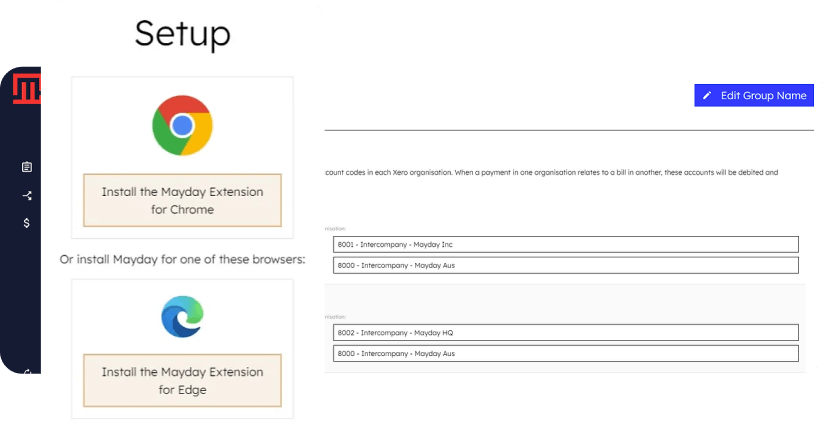Click the Google Chrome logo
Screen dimensions: 824x440
[x=182, y=125]
